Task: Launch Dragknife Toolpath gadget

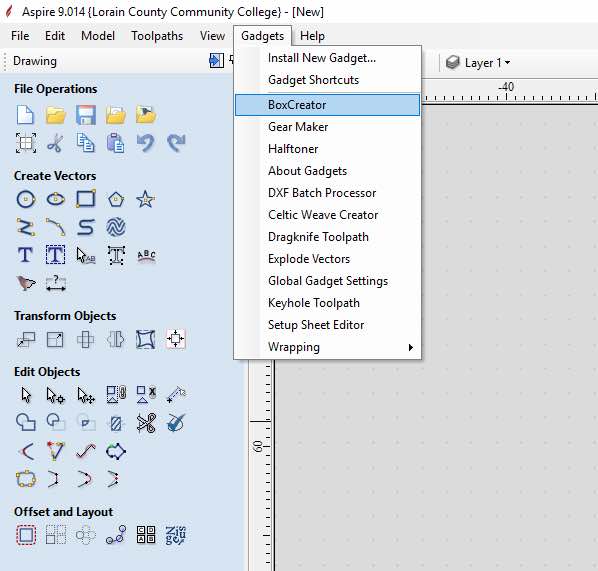Action: [327, 237]
